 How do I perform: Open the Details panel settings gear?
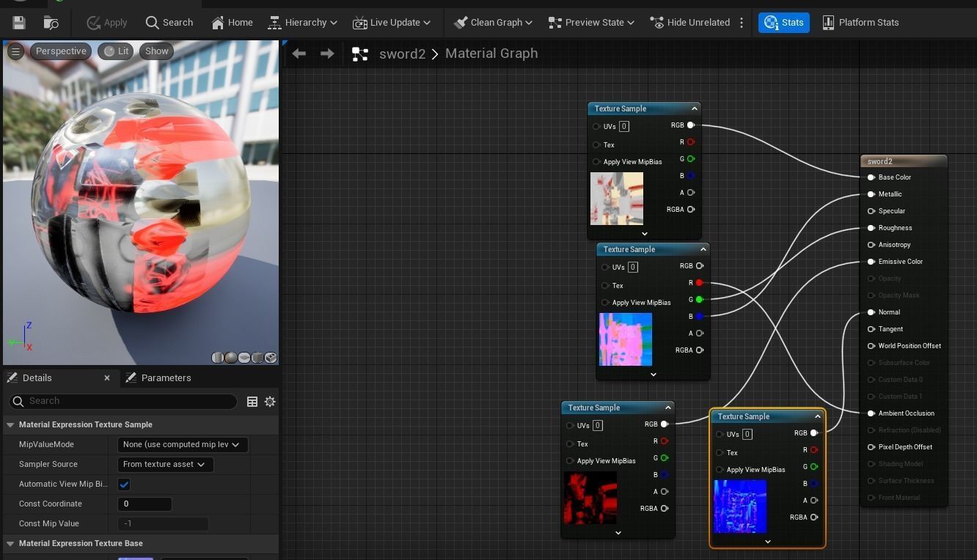tap(270, 402)
